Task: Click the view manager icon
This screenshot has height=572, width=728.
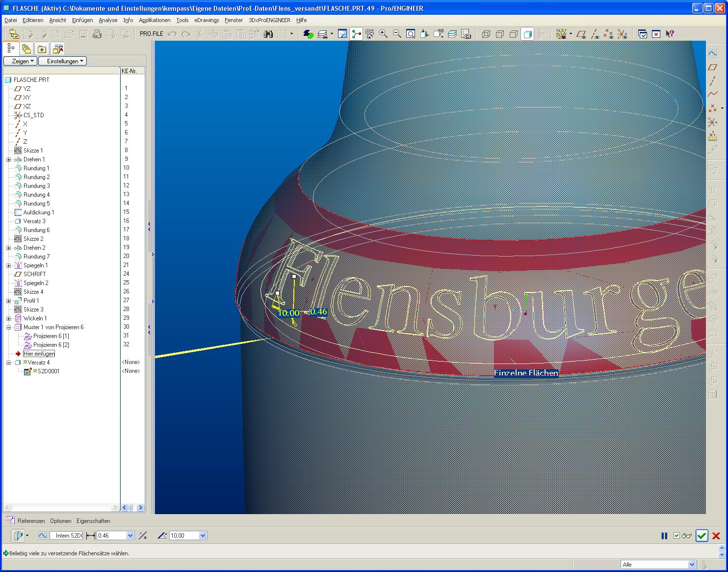Action: pos(466,34)
